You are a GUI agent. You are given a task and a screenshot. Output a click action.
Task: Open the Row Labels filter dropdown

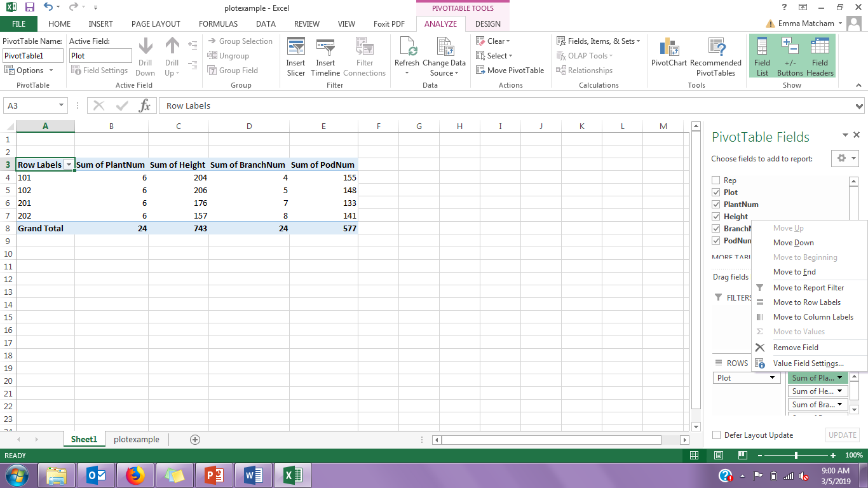[69, 165]
